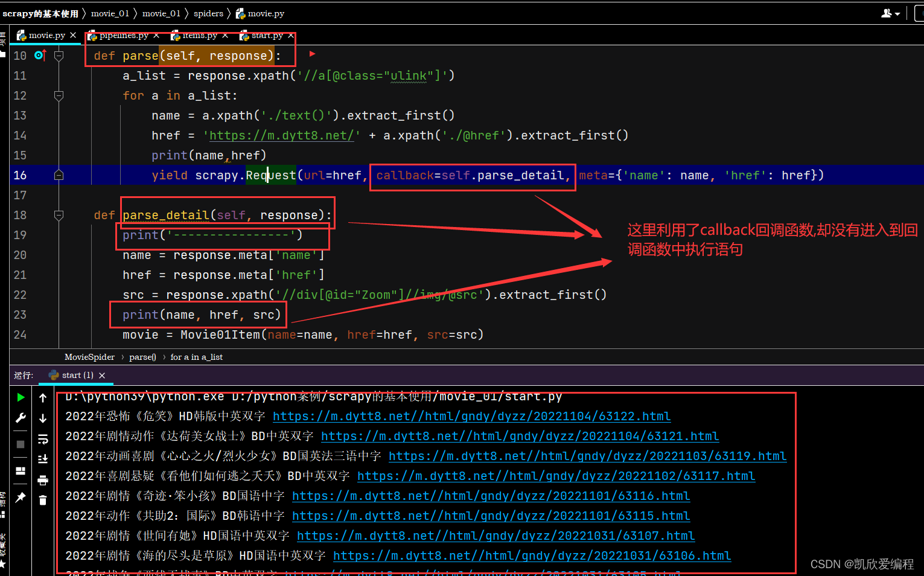The image size is (924, 576).
Task: Click the up arrow in run toolbar
Action: [43, 398]
